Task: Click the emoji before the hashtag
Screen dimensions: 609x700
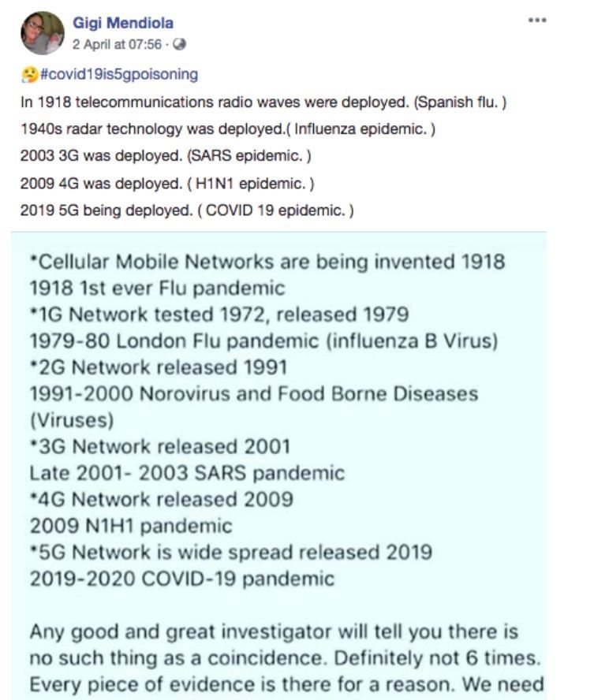Action: (x=27, y=75)
